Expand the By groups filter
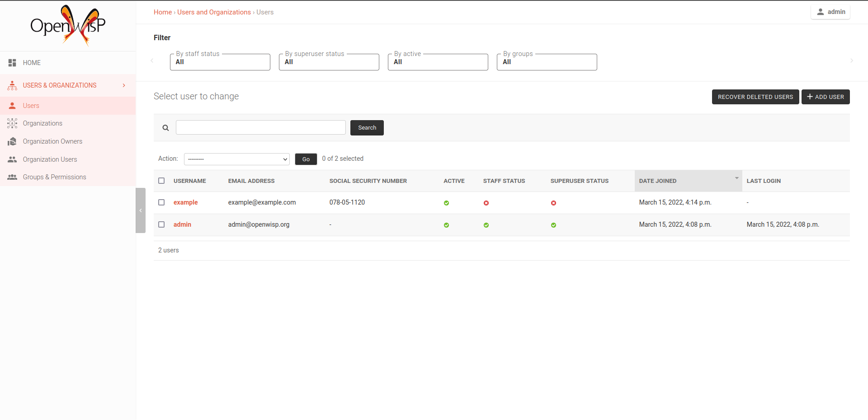This screenshot has height=420, width=868. tap(547, 62)
